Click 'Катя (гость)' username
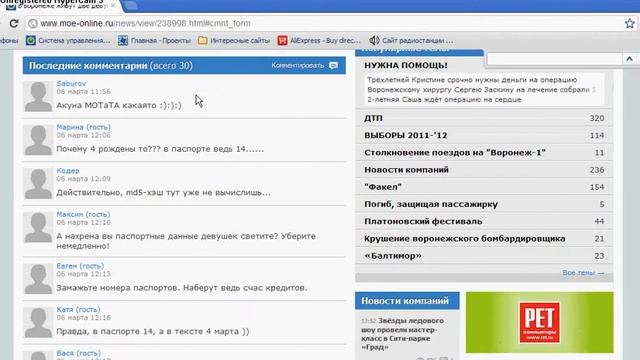Image resolution: width=640 pixels, height=360 pixels. point(78,309)
